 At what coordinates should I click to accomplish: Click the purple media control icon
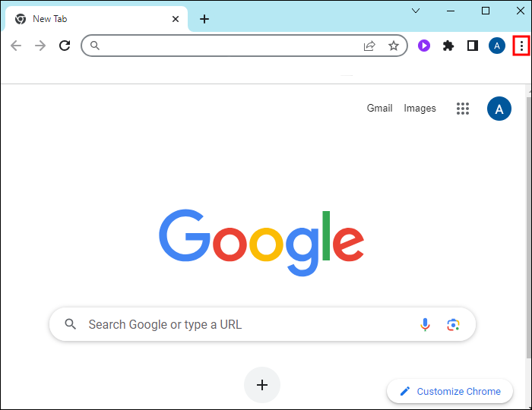424,46
